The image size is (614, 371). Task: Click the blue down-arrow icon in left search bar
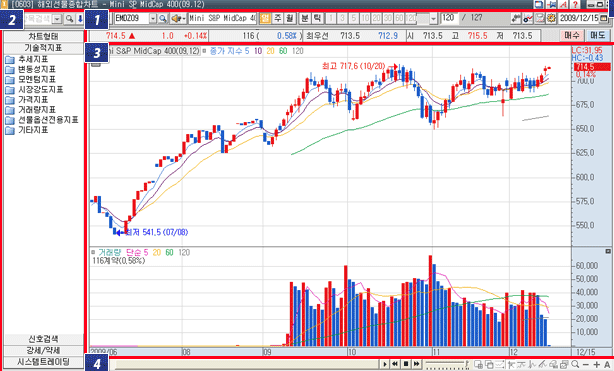tap(79, 18)
